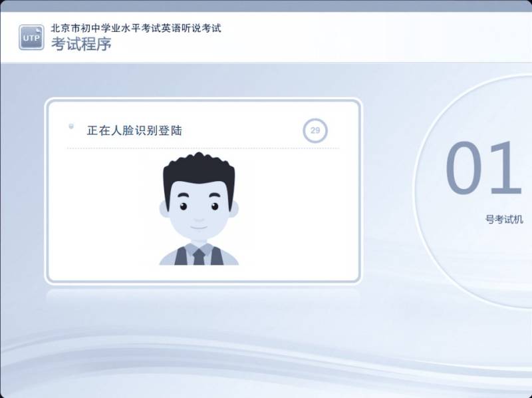Click the avatar's vest shoulder area
Screen dimensions: 532x398
tap(181, 256)
